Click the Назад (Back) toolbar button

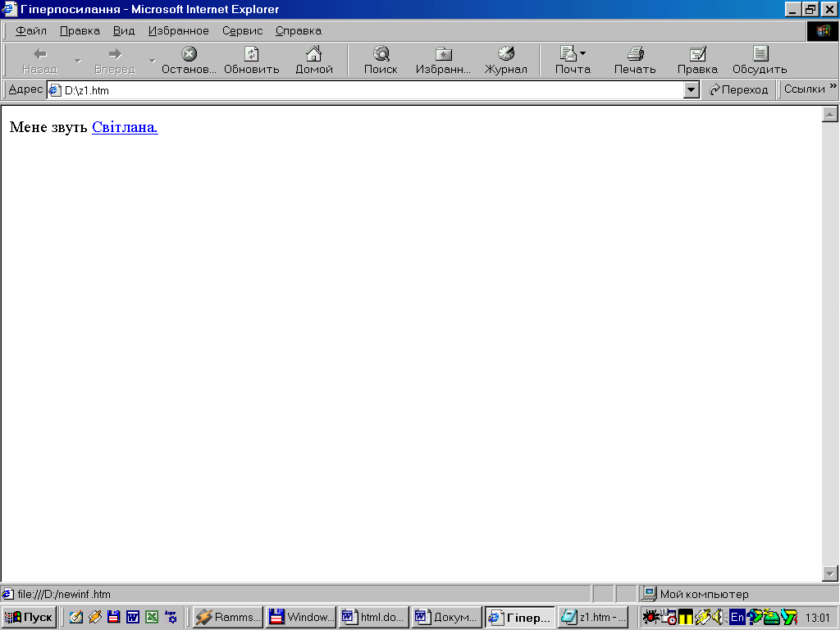[39, 61]
